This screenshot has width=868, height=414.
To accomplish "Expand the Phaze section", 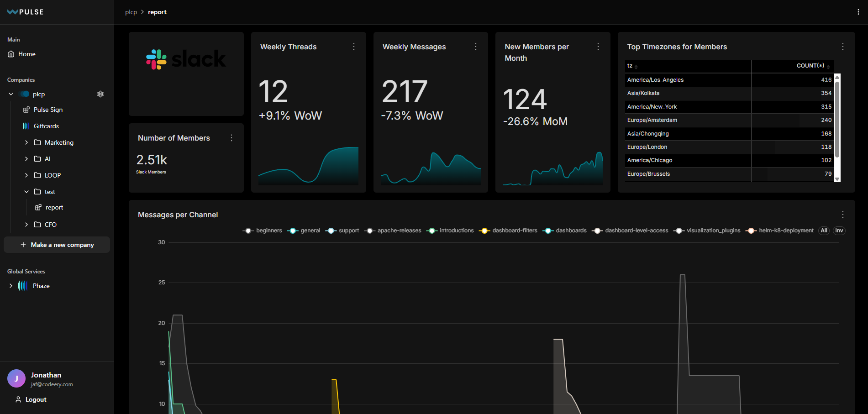I will point(11,286).
